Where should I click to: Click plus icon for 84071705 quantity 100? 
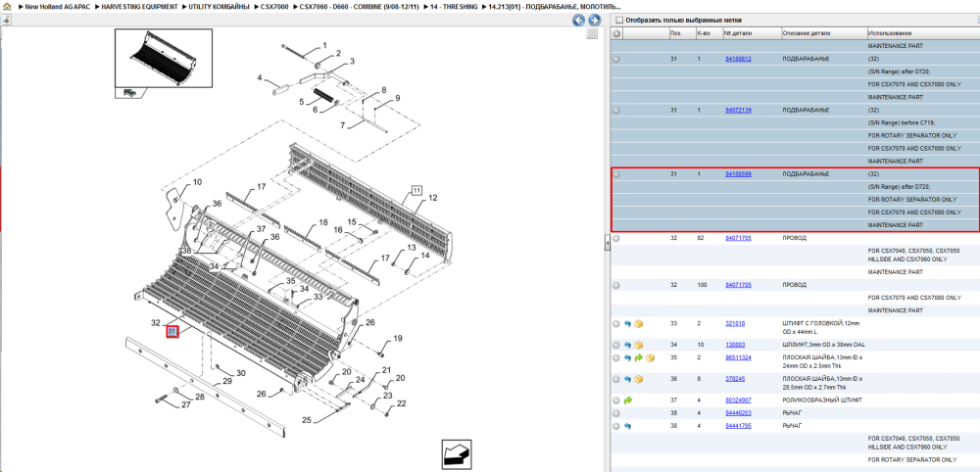[x=616, y=285]
